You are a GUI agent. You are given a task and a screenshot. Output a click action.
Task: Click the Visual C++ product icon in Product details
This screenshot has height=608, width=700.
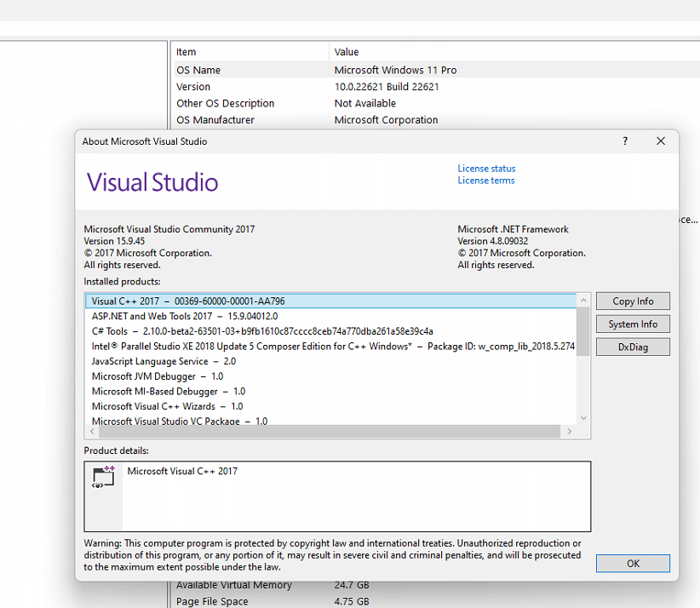tap(102, 477)
